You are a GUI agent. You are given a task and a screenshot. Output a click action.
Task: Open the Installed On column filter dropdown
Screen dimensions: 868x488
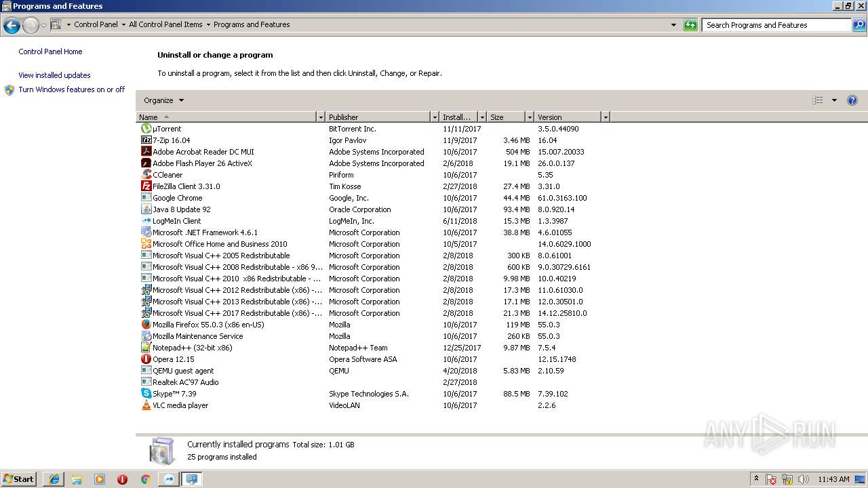(x=482, y=117)
